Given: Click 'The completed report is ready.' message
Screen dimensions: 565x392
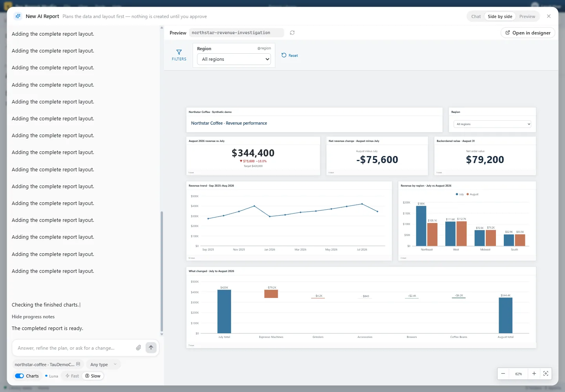Looking at the screenshot, I should [x=47, y=328].
